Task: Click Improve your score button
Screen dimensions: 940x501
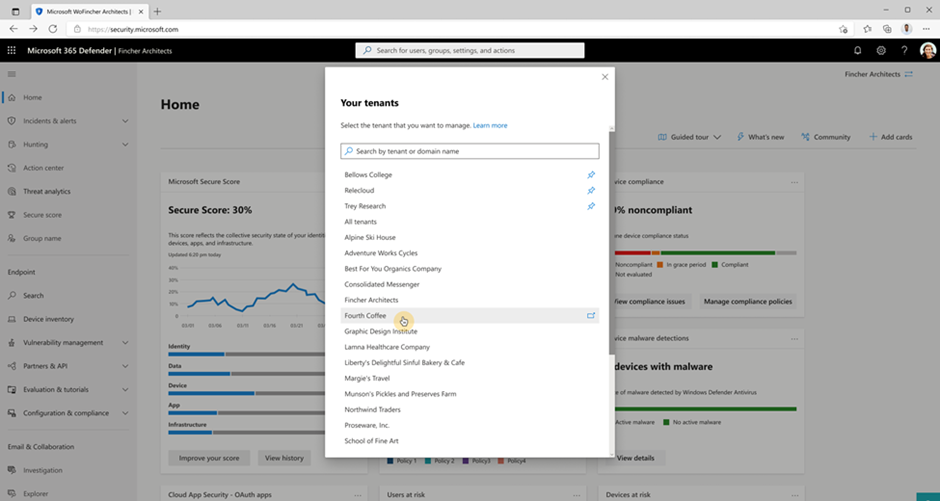Action: click(209, 458)
